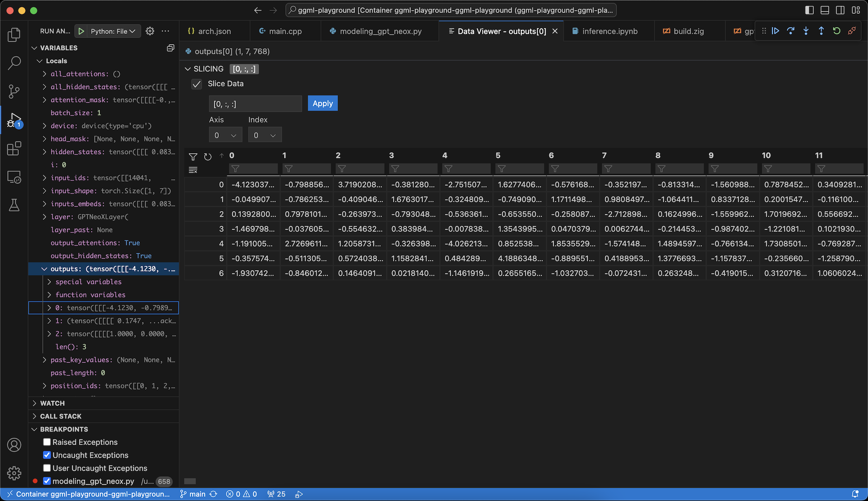Switch to arch.json tab

[x=214, y=31]
